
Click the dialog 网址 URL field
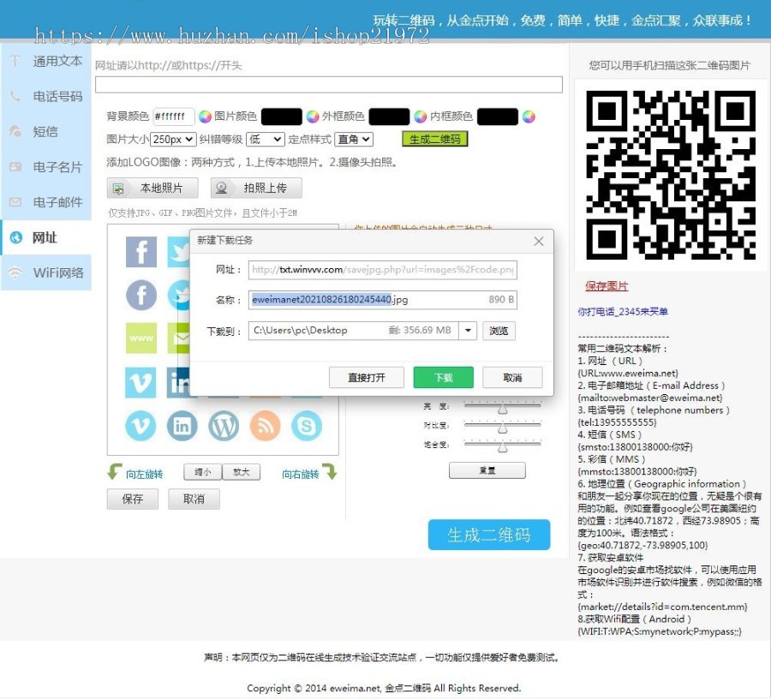tap(383, 270)
